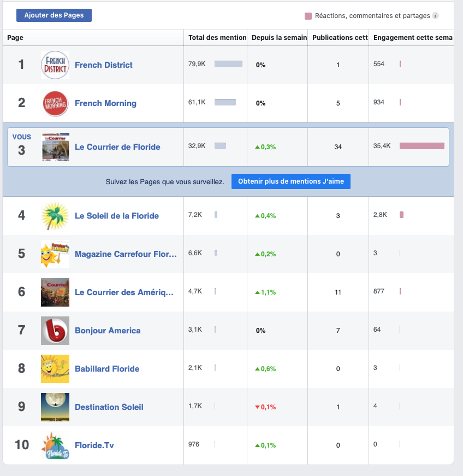
Task: Click the 976 total mentions value
Action: (194, 444)
